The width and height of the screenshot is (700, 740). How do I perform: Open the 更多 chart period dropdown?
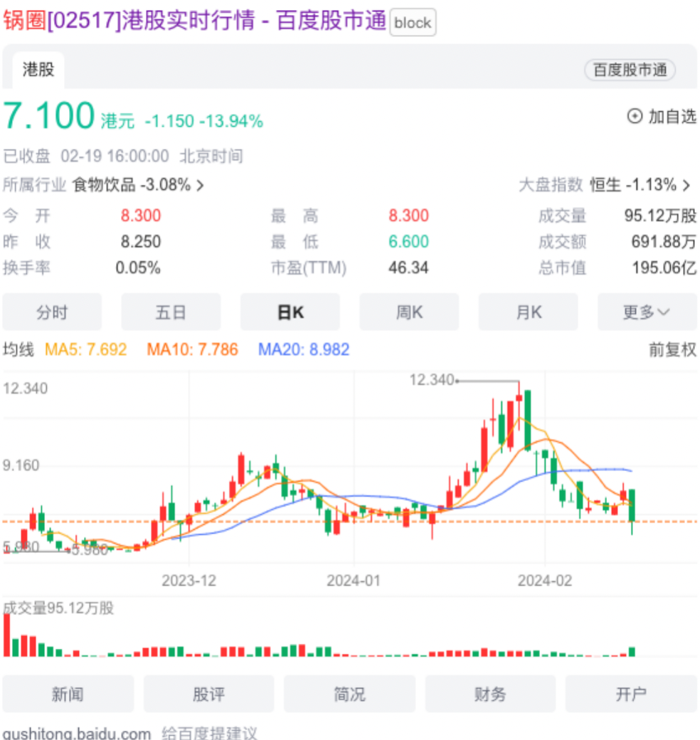[647, 312]
